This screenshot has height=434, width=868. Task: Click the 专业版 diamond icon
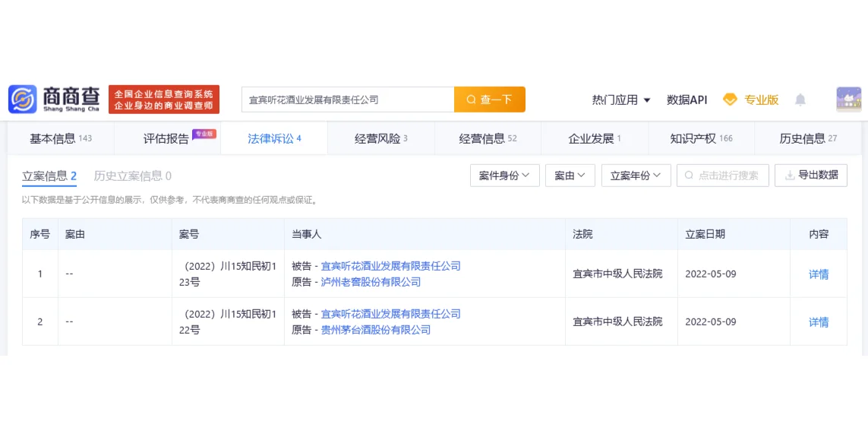(x=731, y=100)
